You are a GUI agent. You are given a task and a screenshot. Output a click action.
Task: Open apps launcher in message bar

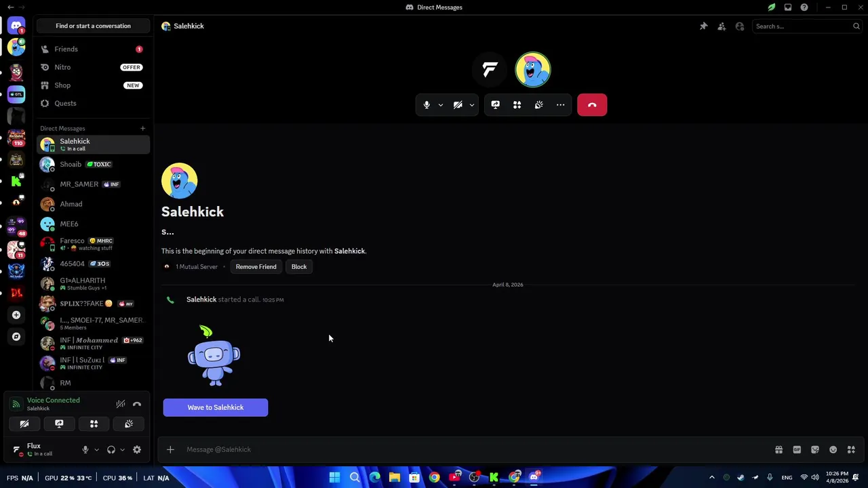coord(851,449)
